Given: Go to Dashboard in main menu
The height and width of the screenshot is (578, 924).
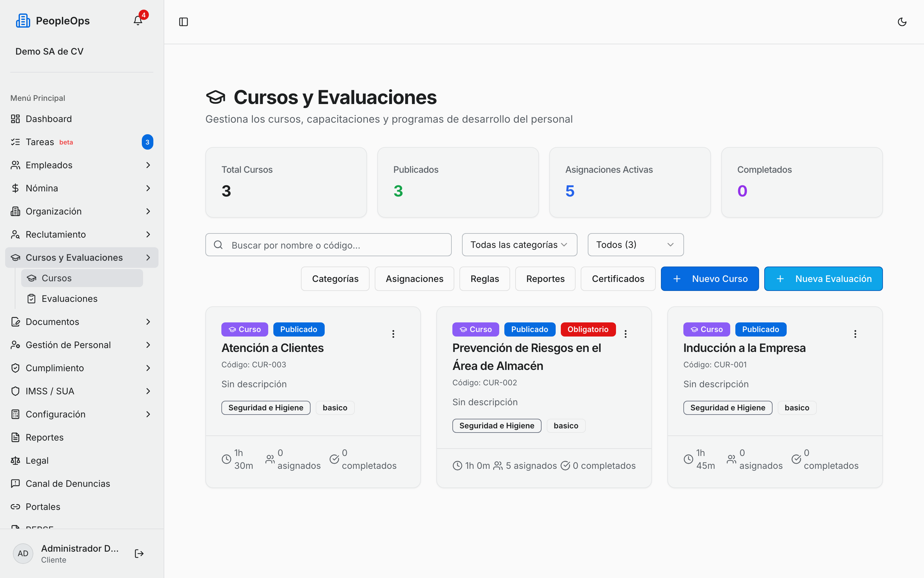Looking at the screenshot, I should [x=82, y=119].
